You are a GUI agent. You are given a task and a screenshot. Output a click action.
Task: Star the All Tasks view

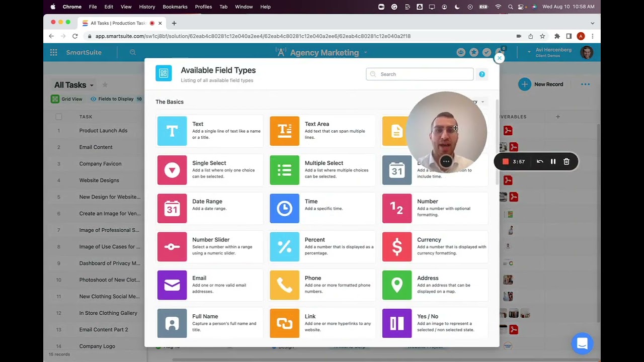tap(105, 85)
